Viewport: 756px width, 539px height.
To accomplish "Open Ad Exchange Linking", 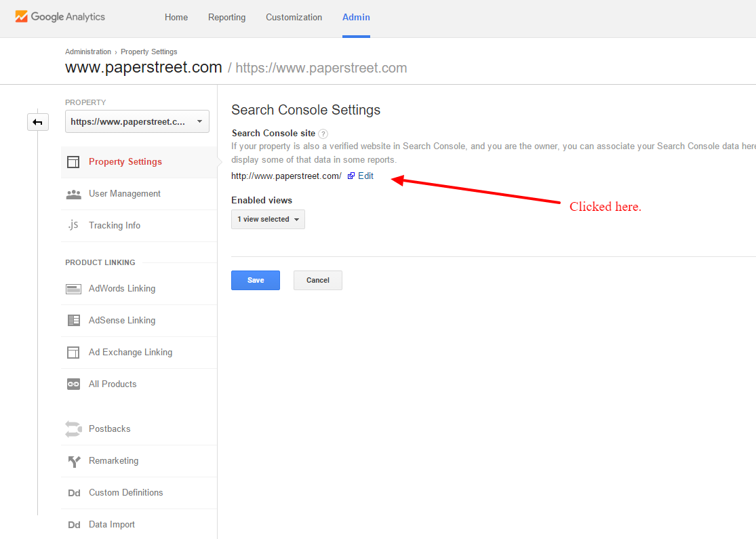I will click(x=139, y=353).
